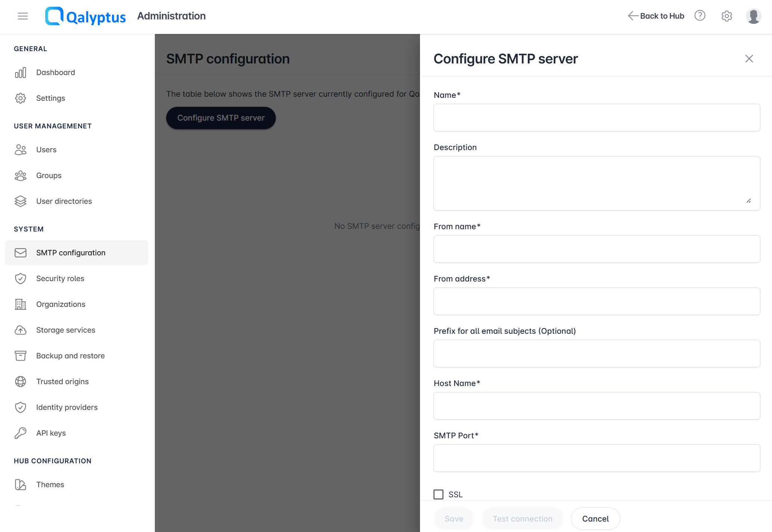Open the Groups section
Screen dimensions: 772x532
click(49, 175)
